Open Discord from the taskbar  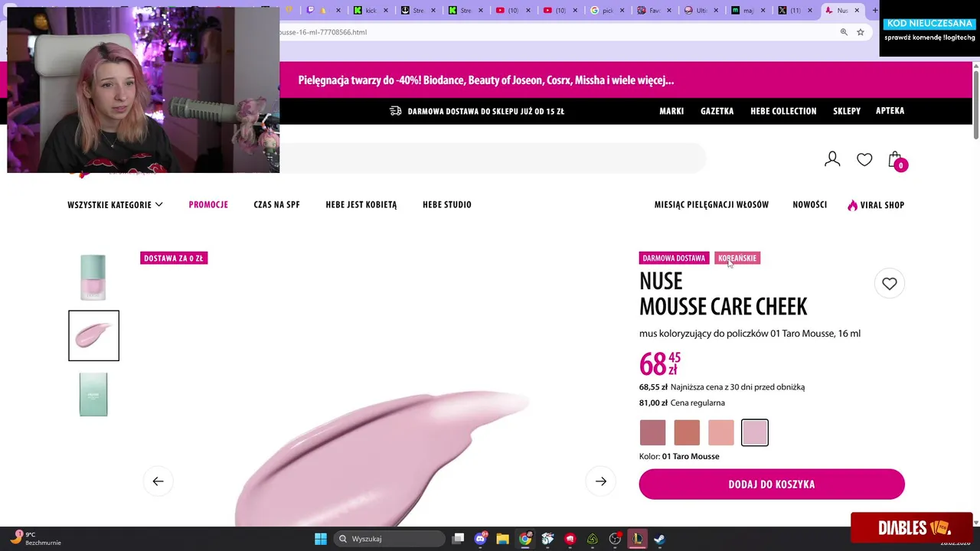point(481,539)
